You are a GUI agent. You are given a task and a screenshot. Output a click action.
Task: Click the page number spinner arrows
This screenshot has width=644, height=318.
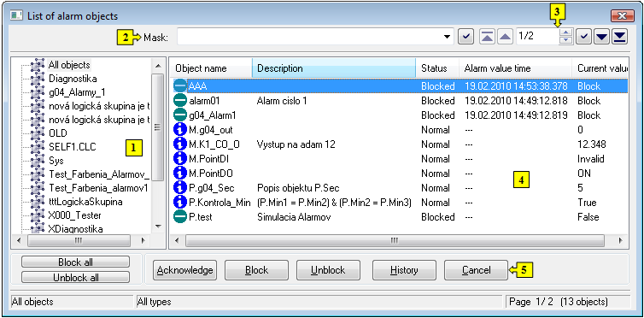pos(566,37)
